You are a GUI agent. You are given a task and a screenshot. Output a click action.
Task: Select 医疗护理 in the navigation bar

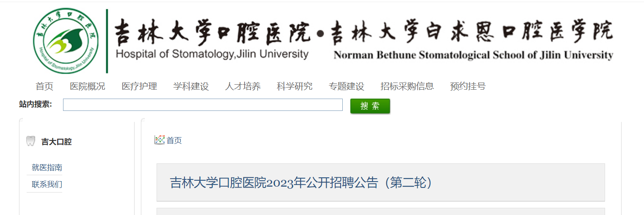[x=139, y=86]
